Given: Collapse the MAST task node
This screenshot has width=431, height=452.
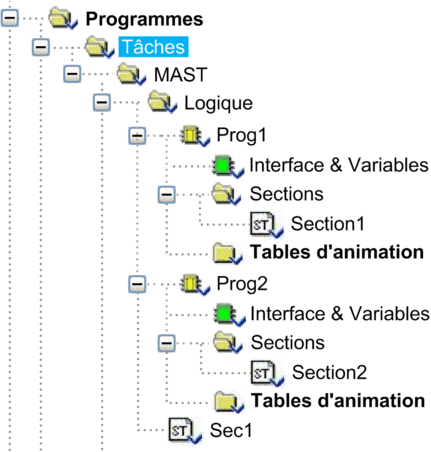Looking at the screenshot, I should point(72,74).
